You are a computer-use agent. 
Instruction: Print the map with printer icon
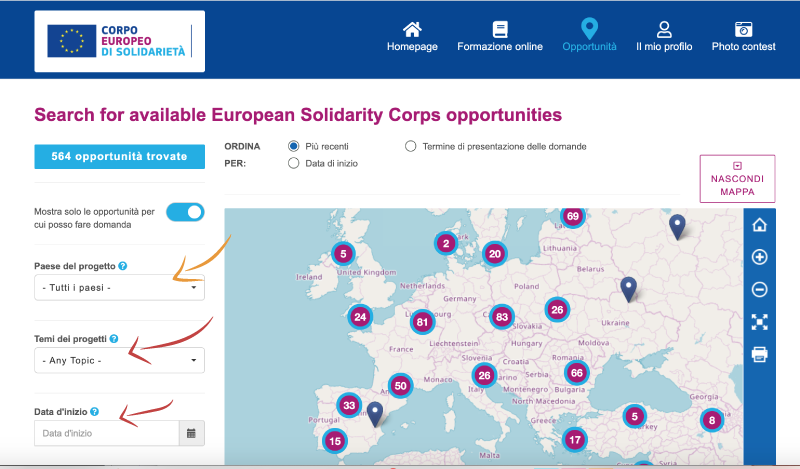pos(759,354)
